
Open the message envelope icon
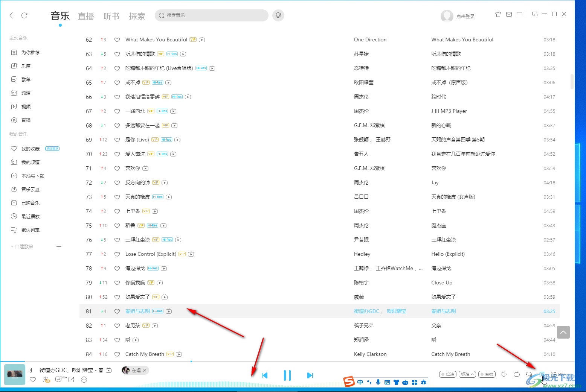[x=509, y=14]
